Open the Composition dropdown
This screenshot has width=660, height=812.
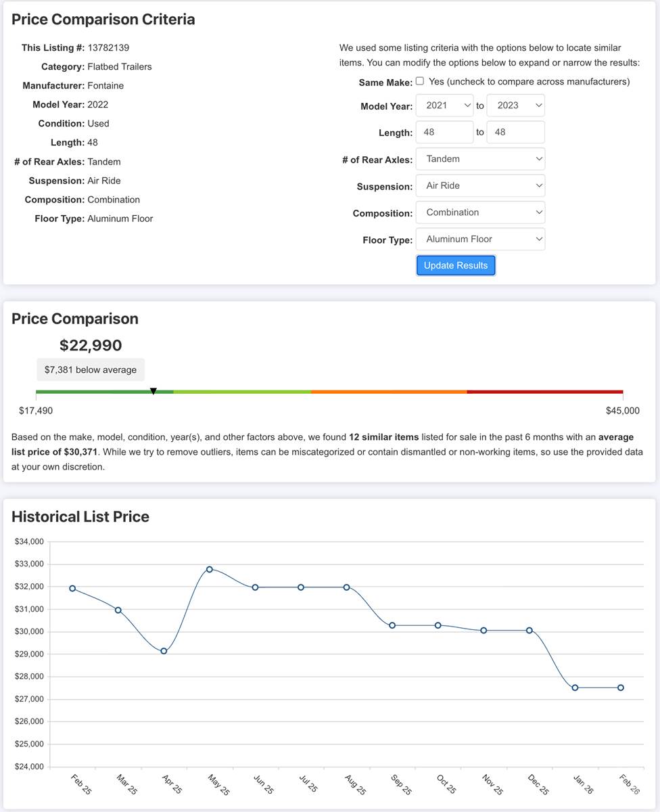[480, 212]
